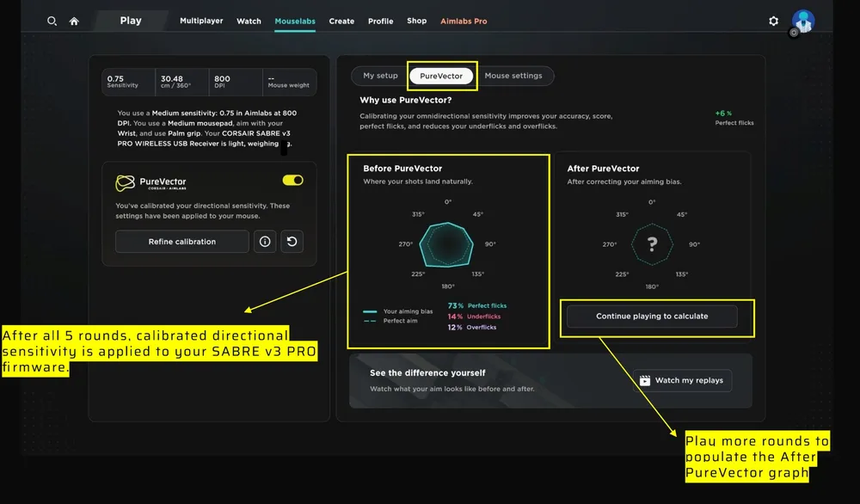Click the 800 DPI value
Image resolution: width=860 pixels, height=504 pixels.
[x=236, y=82]
